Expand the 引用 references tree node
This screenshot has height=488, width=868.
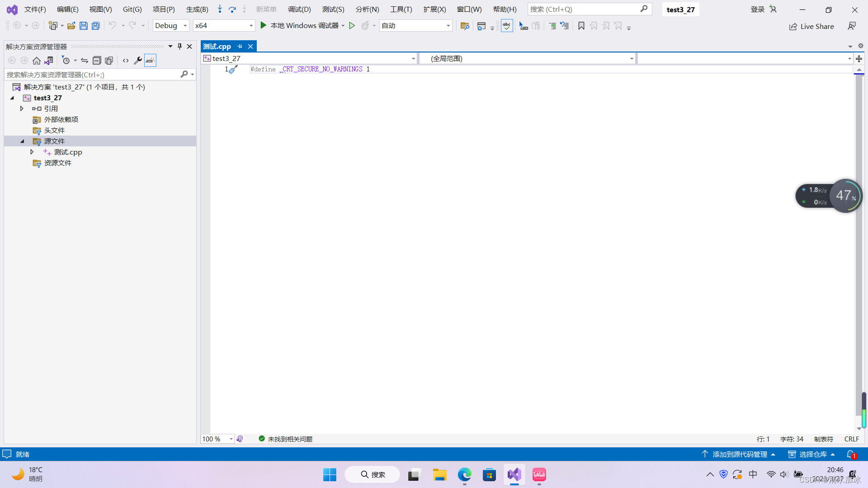pyautogui.click(x=22, y=108)
